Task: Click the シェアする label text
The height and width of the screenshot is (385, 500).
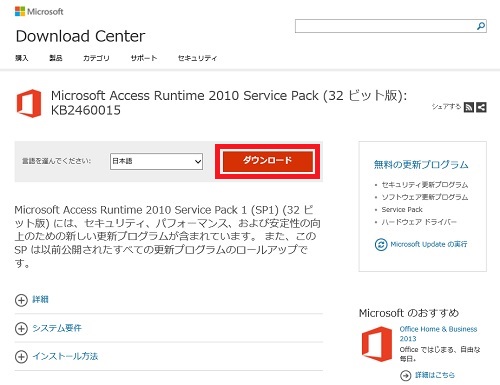Action: 446,107
